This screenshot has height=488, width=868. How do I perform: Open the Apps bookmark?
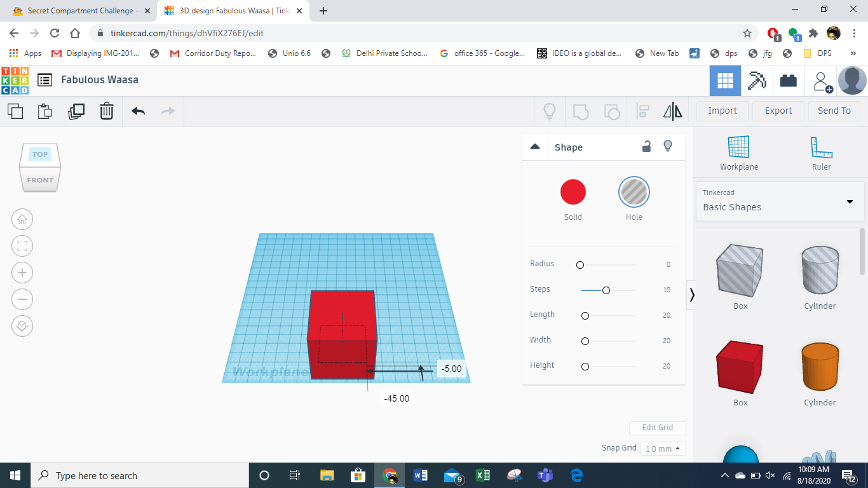click(x=26, y=53)
